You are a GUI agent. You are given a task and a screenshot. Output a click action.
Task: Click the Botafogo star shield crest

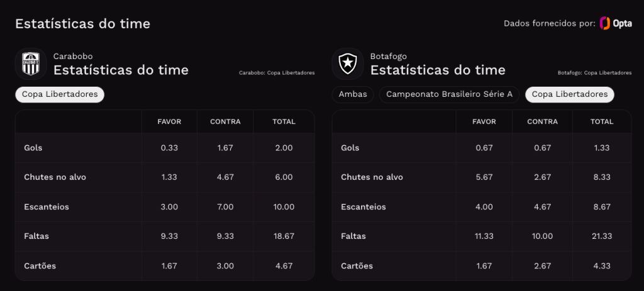[348, 63]
